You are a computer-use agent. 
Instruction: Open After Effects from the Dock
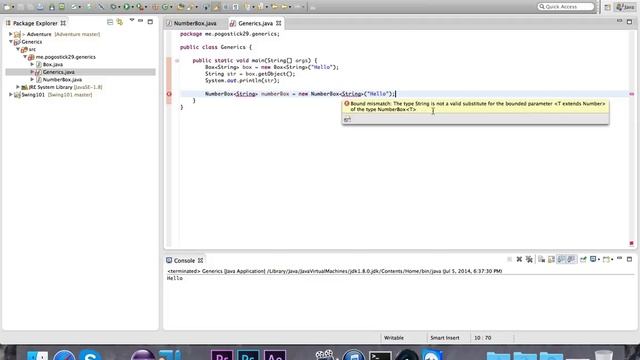[x=274, y=355]
